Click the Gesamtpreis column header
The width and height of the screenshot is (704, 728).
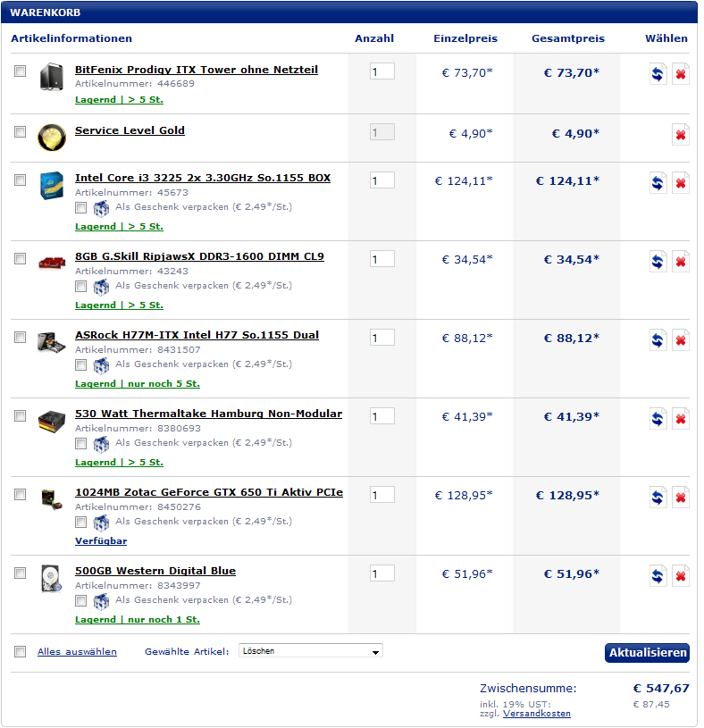pyautogui.click(x=568, y=38)
